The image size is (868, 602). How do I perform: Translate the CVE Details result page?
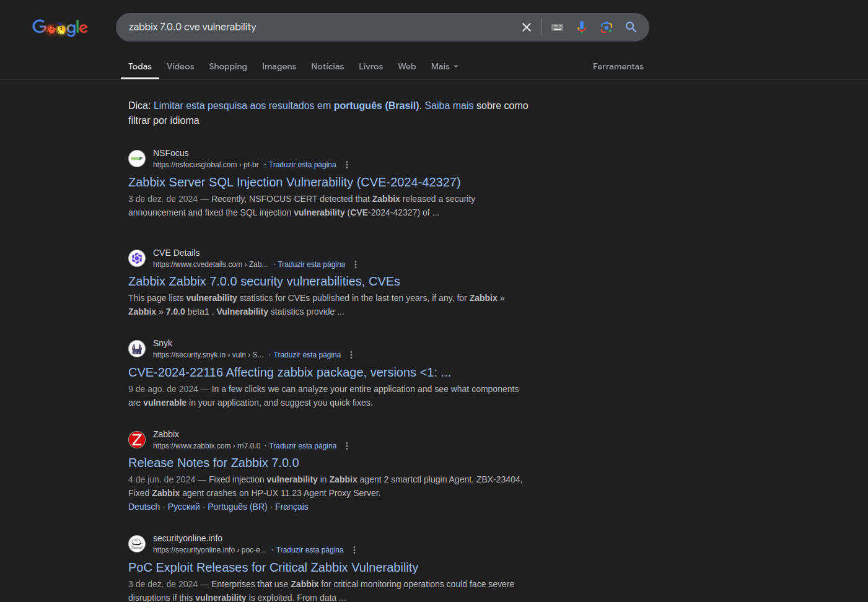(312, 264)
